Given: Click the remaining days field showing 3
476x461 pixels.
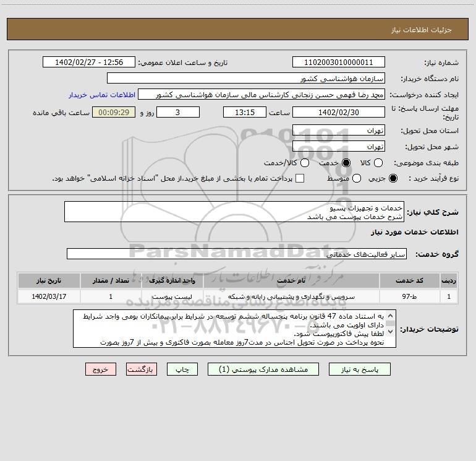Looking at the screenshot, I should pos(178,112).
